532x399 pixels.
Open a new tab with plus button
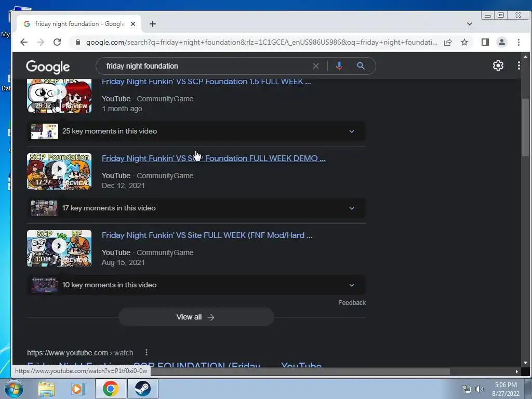pyautogui.click(x=153, y=24)
